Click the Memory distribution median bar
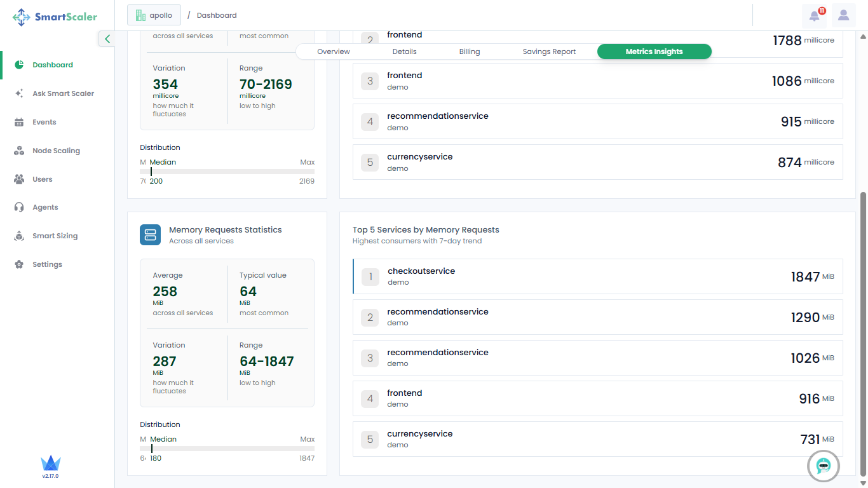868x488 pixels. tap(227, 449)
